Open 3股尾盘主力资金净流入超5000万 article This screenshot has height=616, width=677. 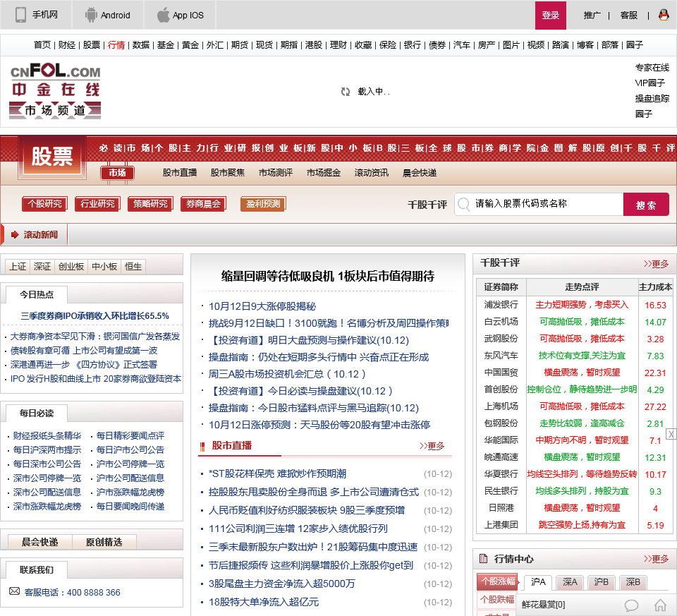click(281, 584)
